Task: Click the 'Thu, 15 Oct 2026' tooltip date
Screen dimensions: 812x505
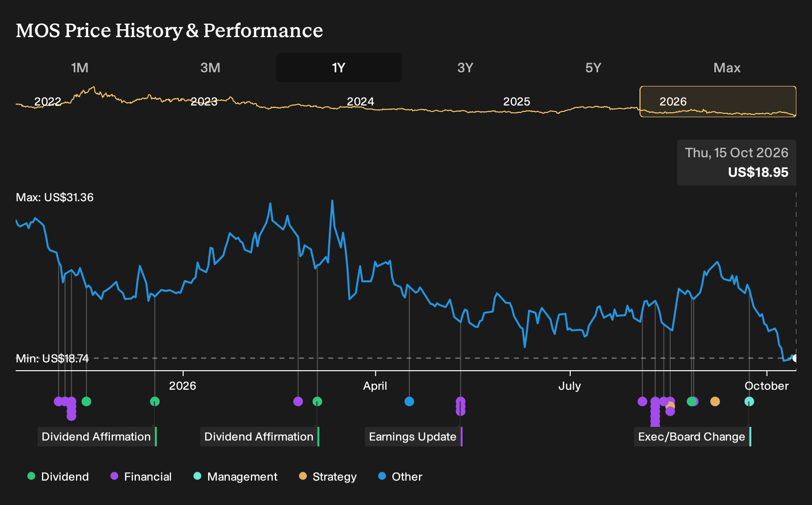Action: (x=736, y=153)
